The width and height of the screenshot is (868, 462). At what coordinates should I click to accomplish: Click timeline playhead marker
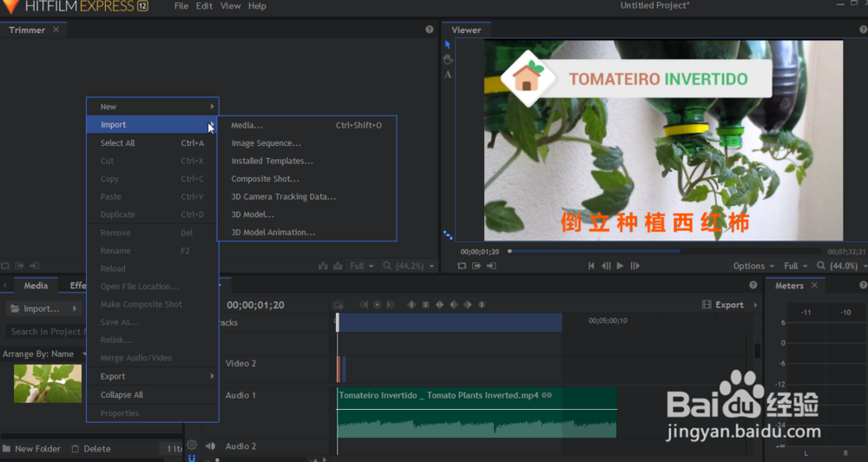pyautogui.click(x=337, y=322)
